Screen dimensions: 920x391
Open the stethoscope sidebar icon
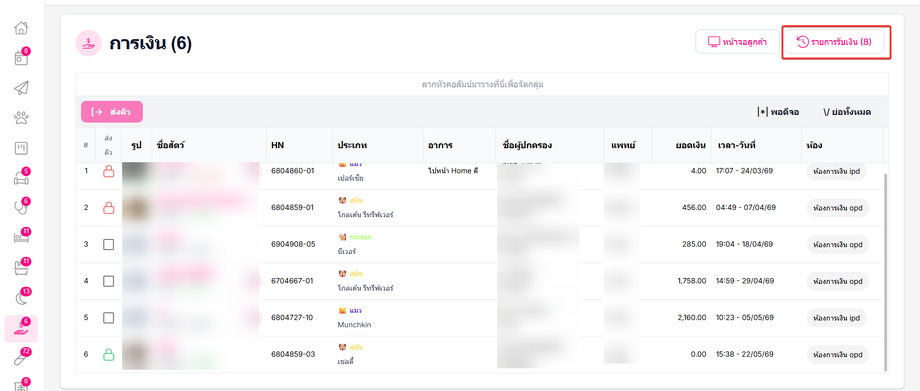pyautogui.click(x=21, y=208)
